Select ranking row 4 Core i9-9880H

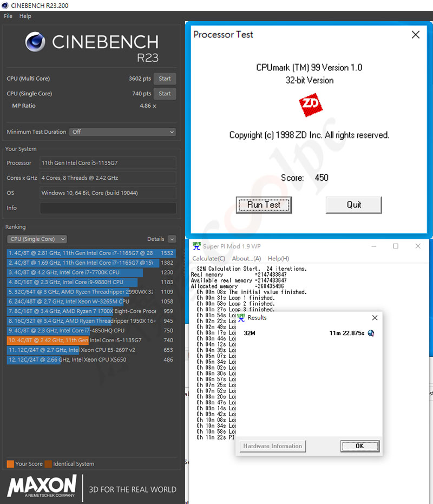91,282
